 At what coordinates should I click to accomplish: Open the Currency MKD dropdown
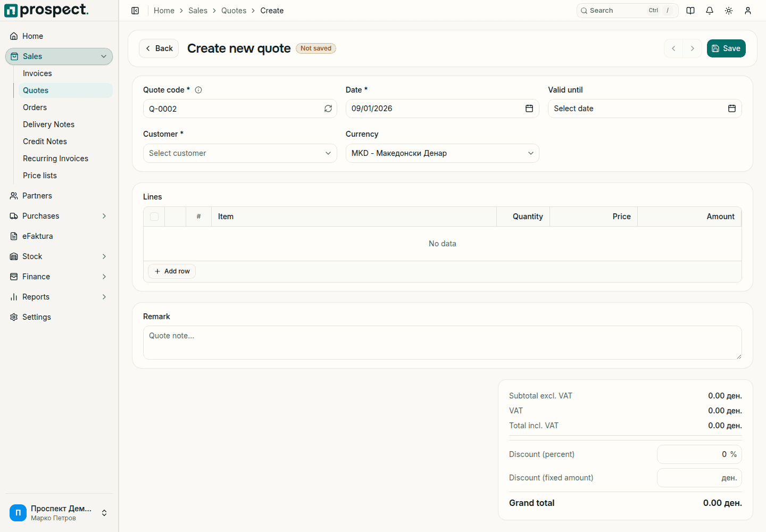443,153
